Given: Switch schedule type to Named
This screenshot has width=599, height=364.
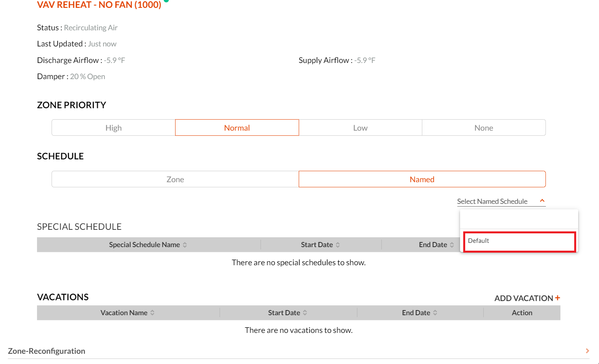Looking at the screenshot, I should 422,179.
